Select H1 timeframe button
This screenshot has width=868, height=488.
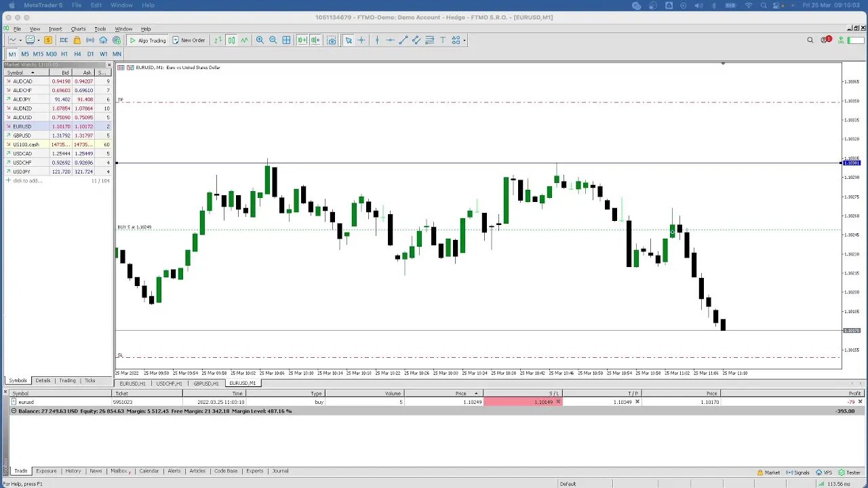(64, 54)
